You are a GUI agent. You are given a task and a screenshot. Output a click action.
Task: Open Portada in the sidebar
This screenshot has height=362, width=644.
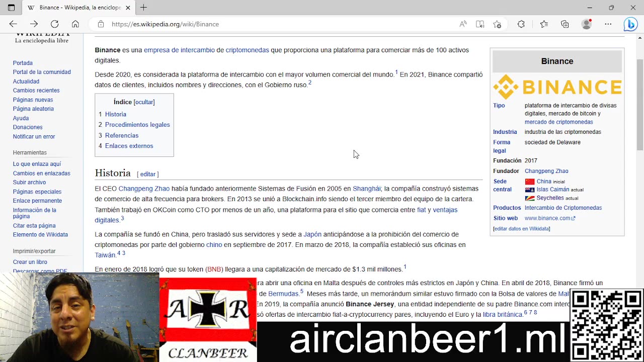tap(23, 63)
